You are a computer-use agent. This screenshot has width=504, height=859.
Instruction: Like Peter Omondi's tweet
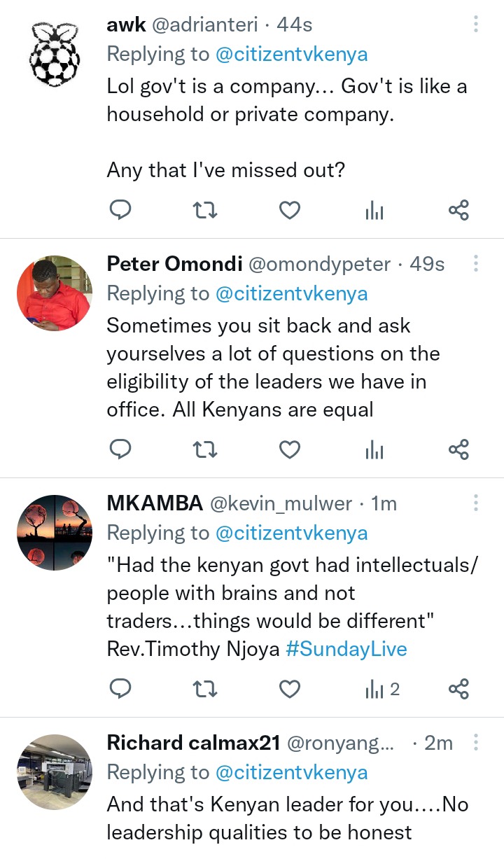click(290, 450)
